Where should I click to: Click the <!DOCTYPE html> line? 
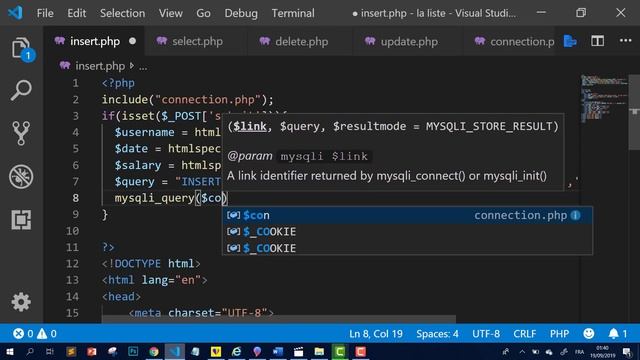151,263
